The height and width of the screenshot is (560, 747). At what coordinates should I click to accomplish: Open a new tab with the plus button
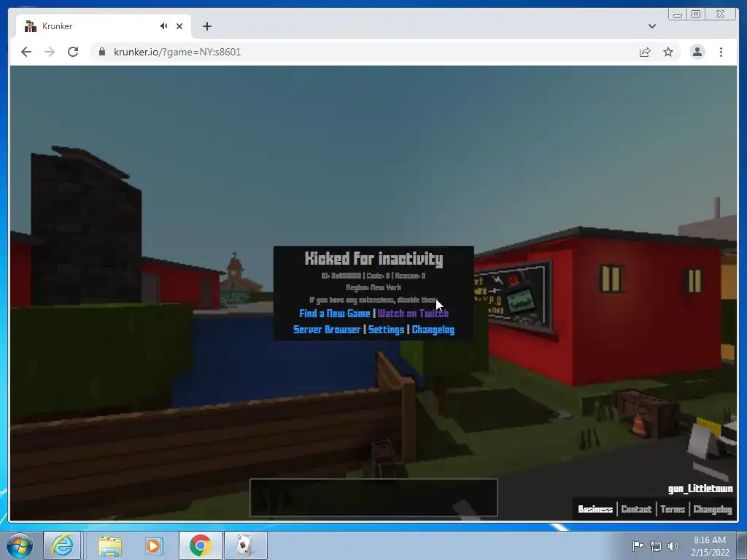[x=206, y=26]
